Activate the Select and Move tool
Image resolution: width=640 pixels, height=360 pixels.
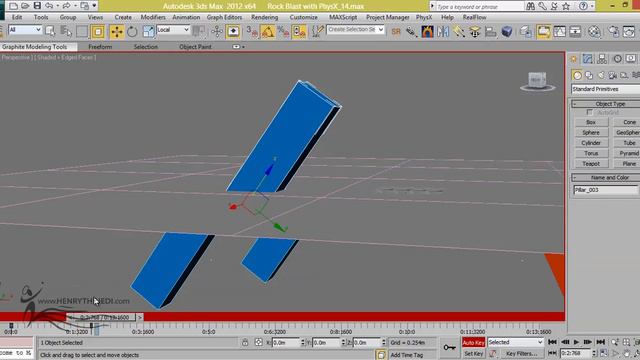[x=117, y=31]
